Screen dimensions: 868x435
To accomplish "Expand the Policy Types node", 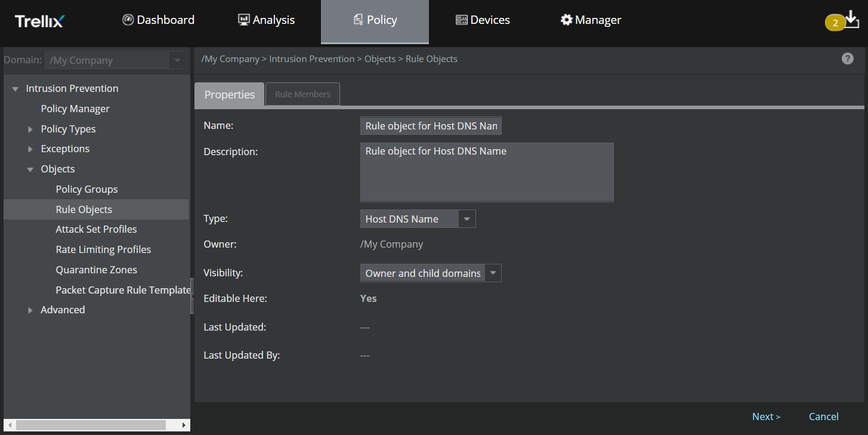I will pyautogui.click(x=30, y=129).
